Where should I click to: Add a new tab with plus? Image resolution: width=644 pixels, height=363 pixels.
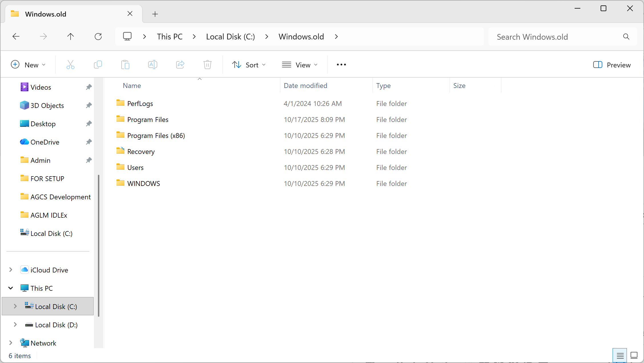point(155,14)
